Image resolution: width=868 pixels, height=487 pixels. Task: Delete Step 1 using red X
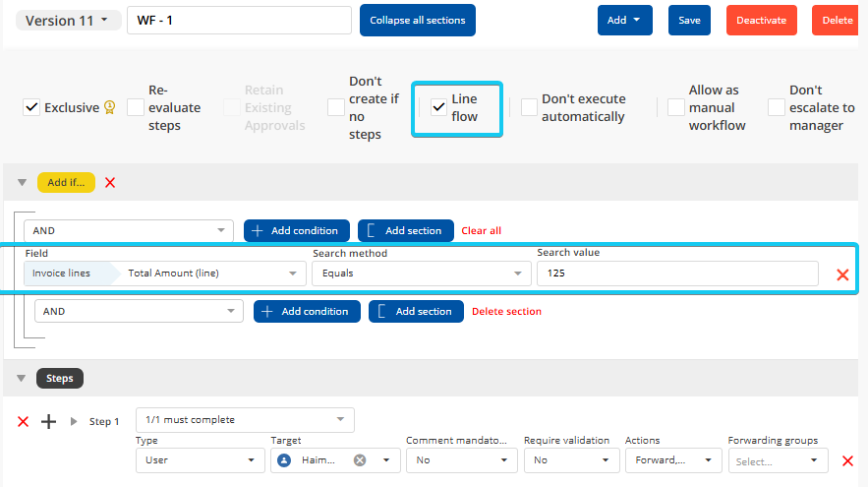pos(24,421)
